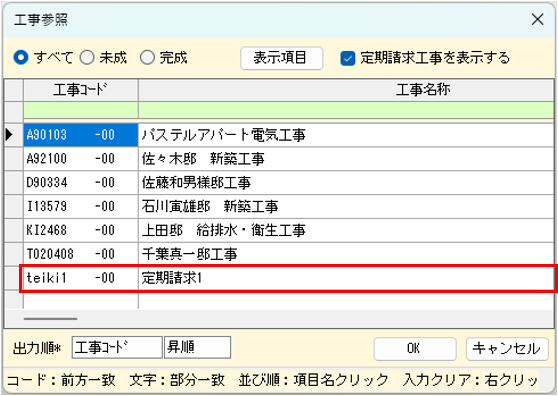Click the green 工事名称 filter field
This screenshot has width=558, height=396.
tap(346, 111)
